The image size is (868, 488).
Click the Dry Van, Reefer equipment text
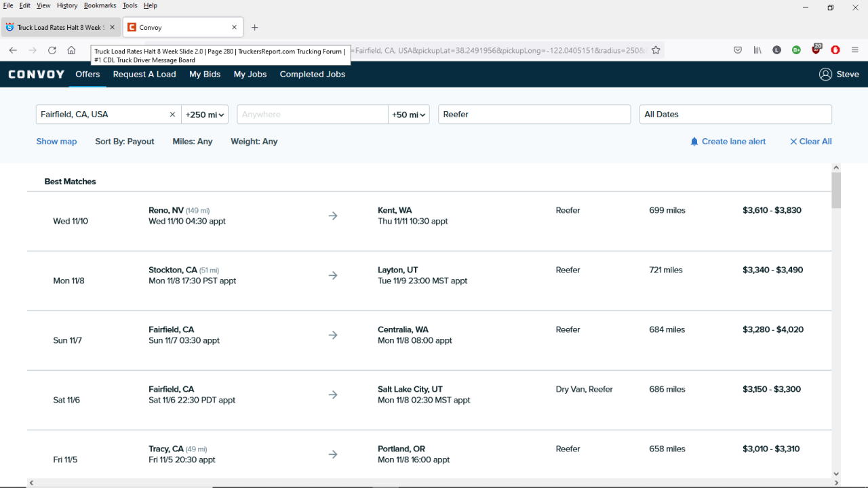584,389
